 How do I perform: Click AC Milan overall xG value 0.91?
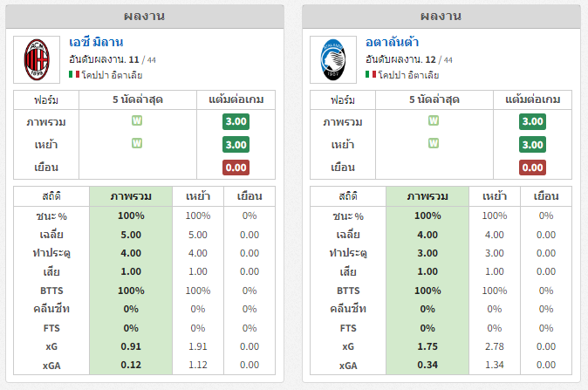tap(131, 346)
